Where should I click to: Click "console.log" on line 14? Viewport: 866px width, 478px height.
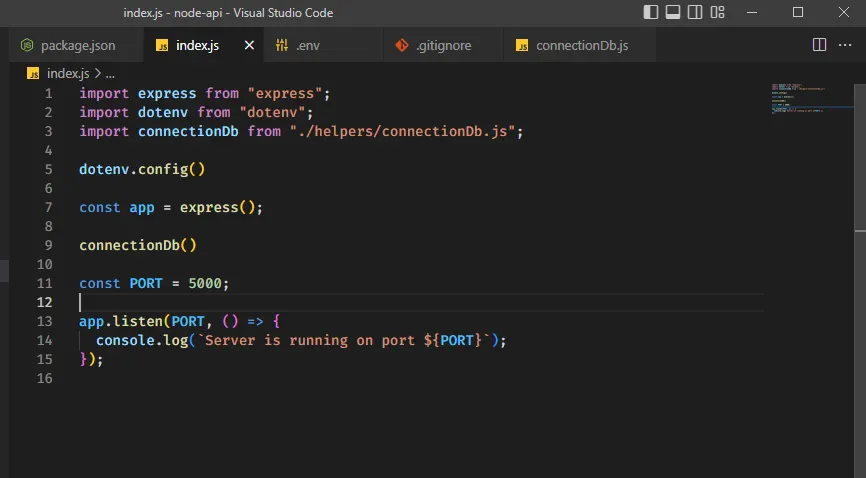click(x=142, y=340)
